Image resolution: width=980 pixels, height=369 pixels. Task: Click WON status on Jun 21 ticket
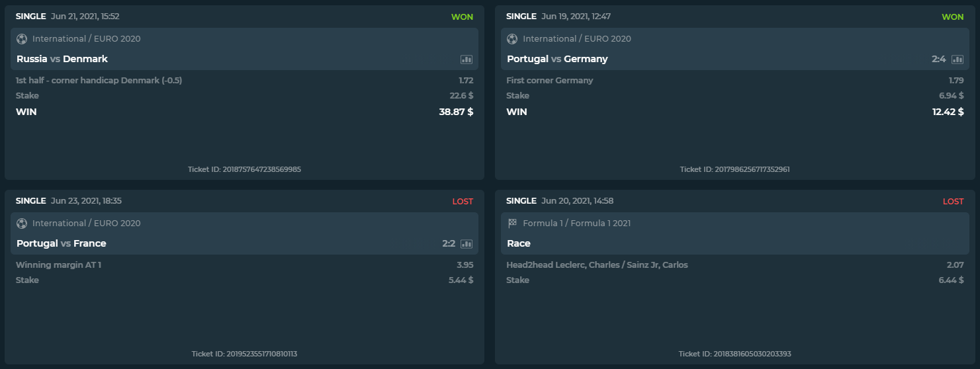[x=462, y=17]
